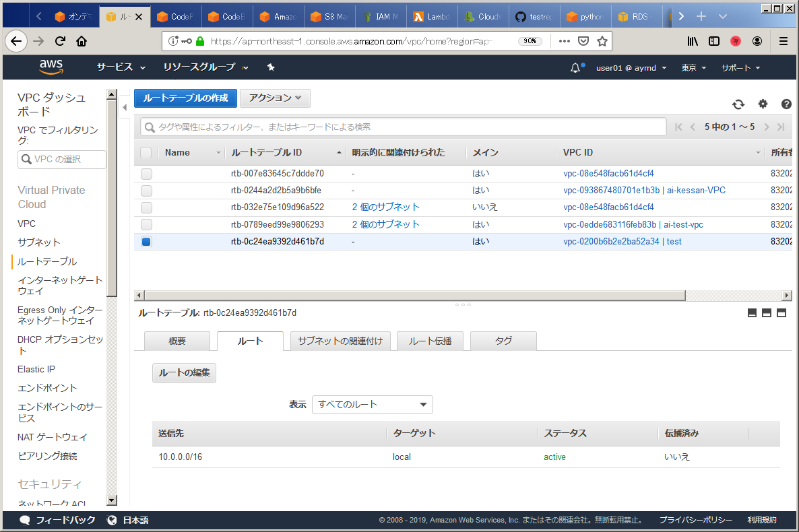Select all route tables checkbox in header
This screenshot has height=532, width=799.
coord(146,152)
